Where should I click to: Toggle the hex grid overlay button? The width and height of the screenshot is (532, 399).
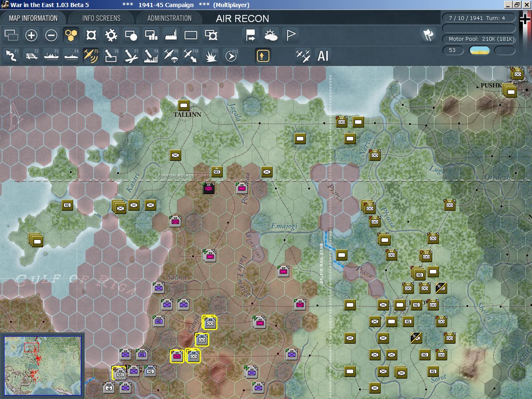(71, 35)
